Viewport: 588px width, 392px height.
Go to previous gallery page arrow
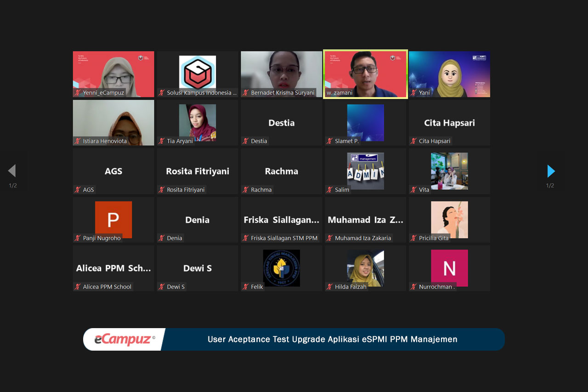[12, 171]
